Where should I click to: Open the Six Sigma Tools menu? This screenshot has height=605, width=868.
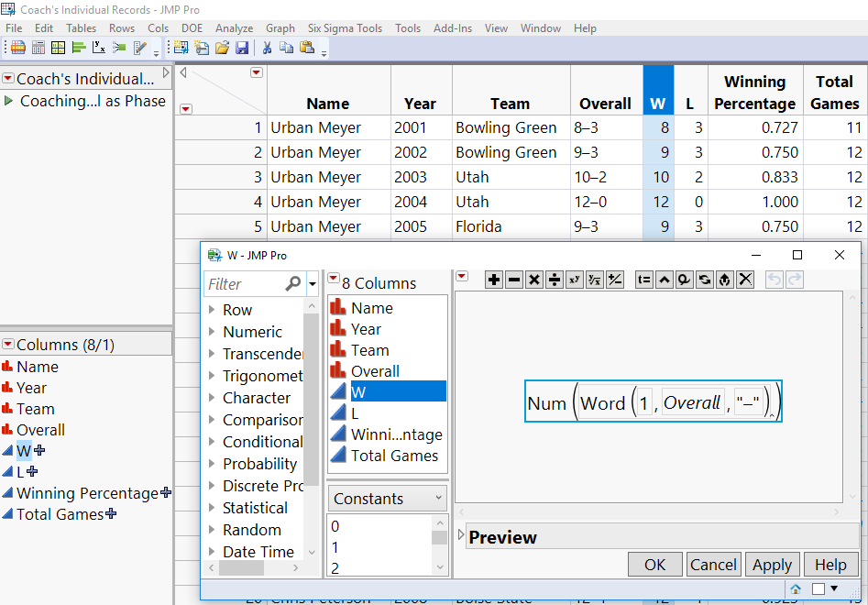pyautogui.click(x=345, y=28)
